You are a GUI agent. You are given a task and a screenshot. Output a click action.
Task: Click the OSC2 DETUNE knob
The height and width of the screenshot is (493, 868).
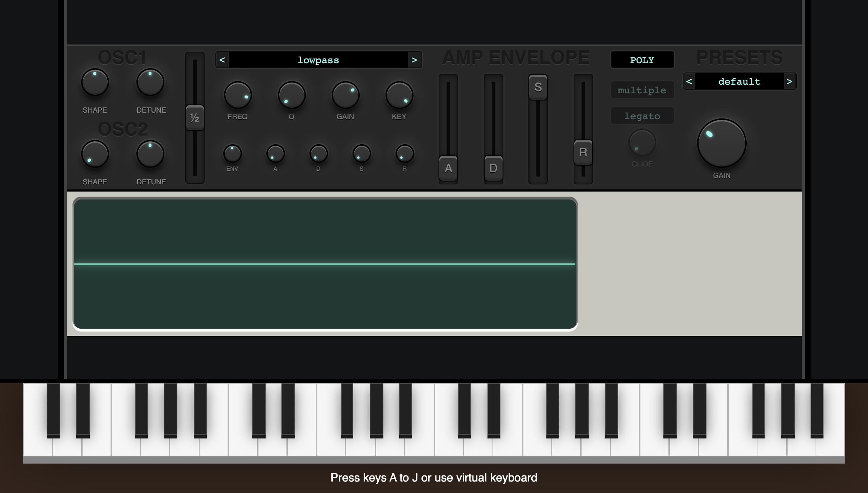pyautogui.click(x=150, y=154)
